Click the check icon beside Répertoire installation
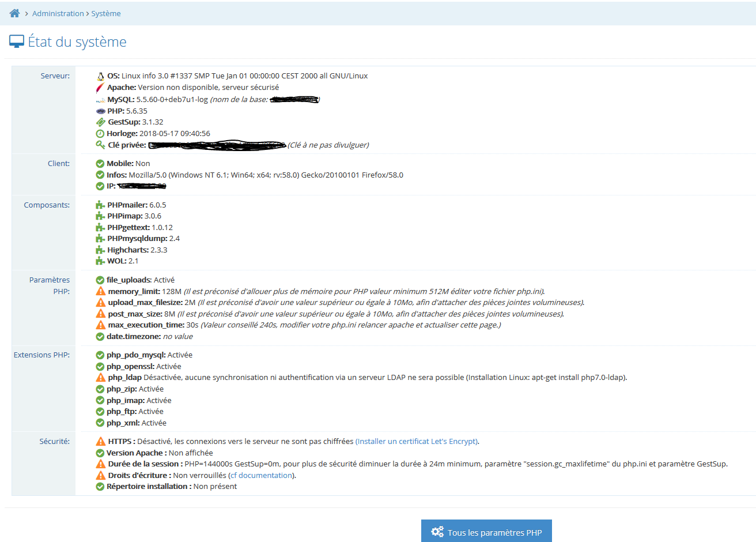 [100, 487]
